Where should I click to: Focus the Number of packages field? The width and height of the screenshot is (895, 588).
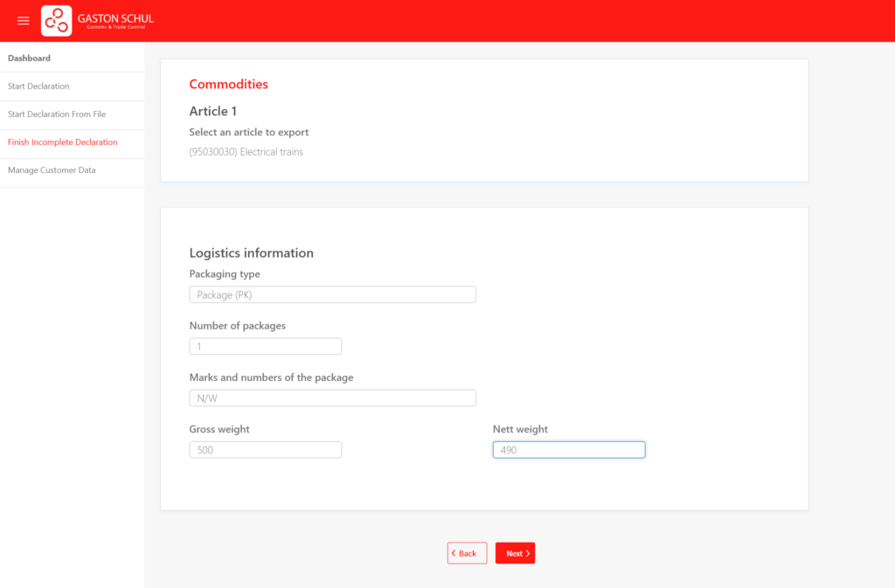(265, 346)
